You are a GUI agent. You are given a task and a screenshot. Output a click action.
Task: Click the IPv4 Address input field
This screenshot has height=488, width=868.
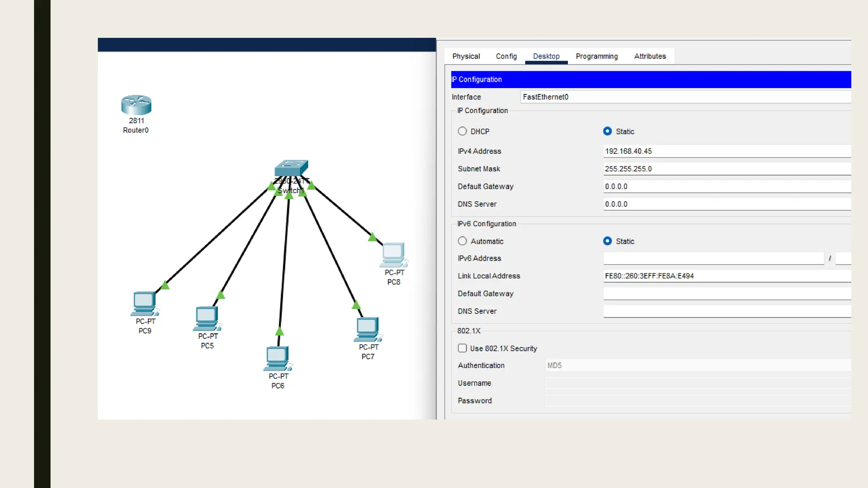click(x=726, y=151)
